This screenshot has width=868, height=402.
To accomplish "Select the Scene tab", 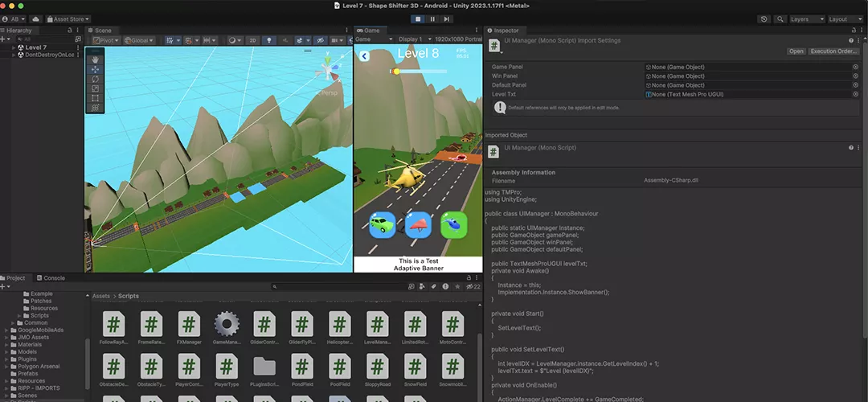I will pyautogui.click(x=100, y=31).
